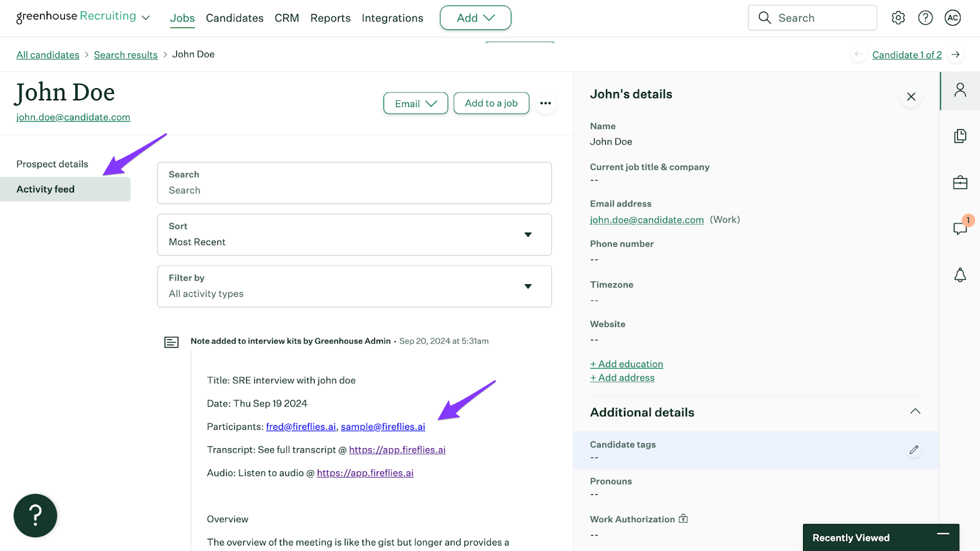Click the Add to a job button
Image resolution: width=980 pixels, height=551 pixels.
coord(491,103)
